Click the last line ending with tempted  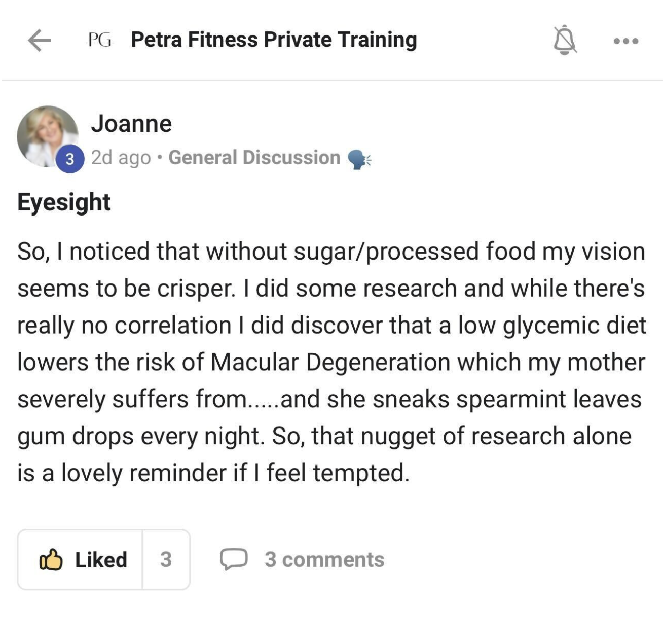click(213, 473)
